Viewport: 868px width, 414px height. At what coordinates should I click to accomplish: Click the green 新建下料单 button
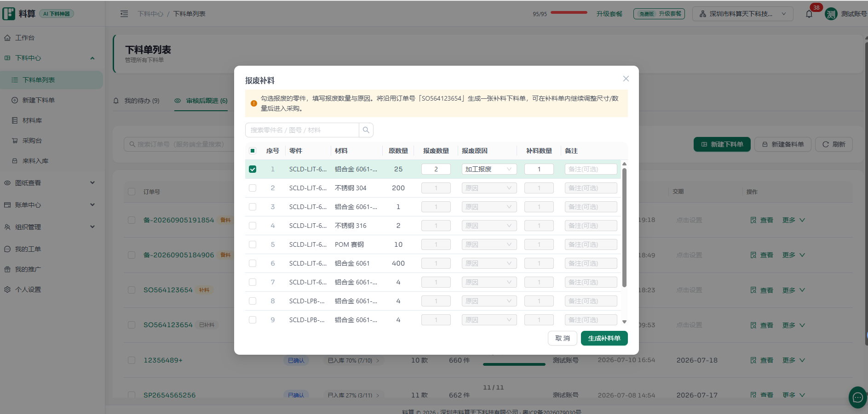coord(722,144)
